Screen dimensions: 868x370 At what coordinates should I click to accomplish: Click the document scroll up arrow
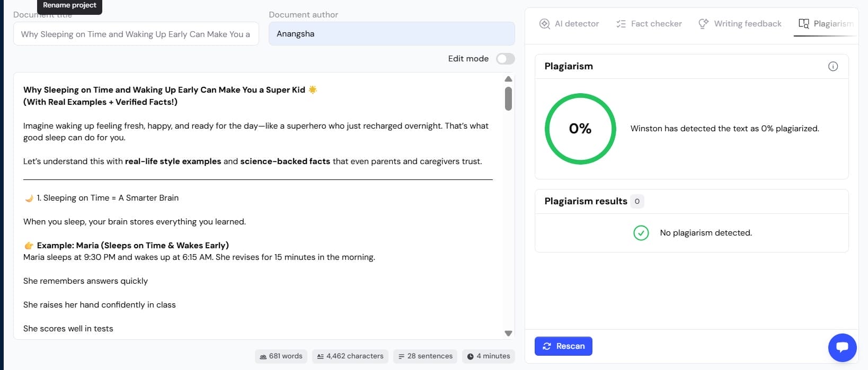pyautogui.click(x=508, y=79)
